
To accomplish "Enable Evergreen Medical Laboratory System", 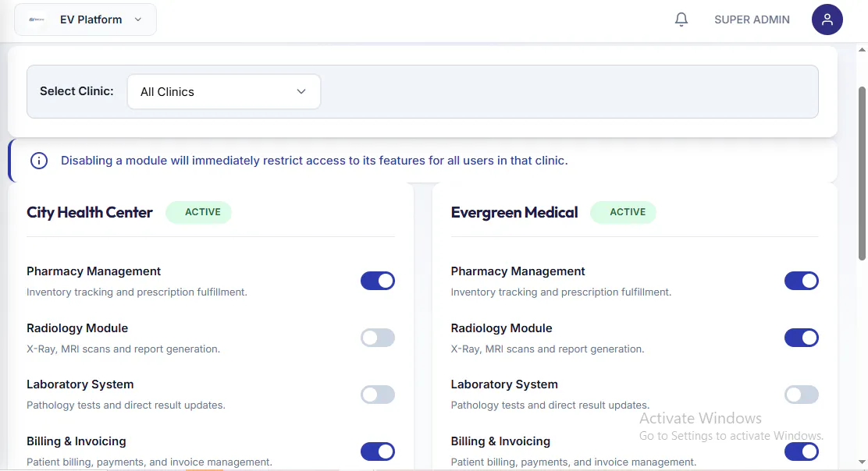I will point(801,395).
